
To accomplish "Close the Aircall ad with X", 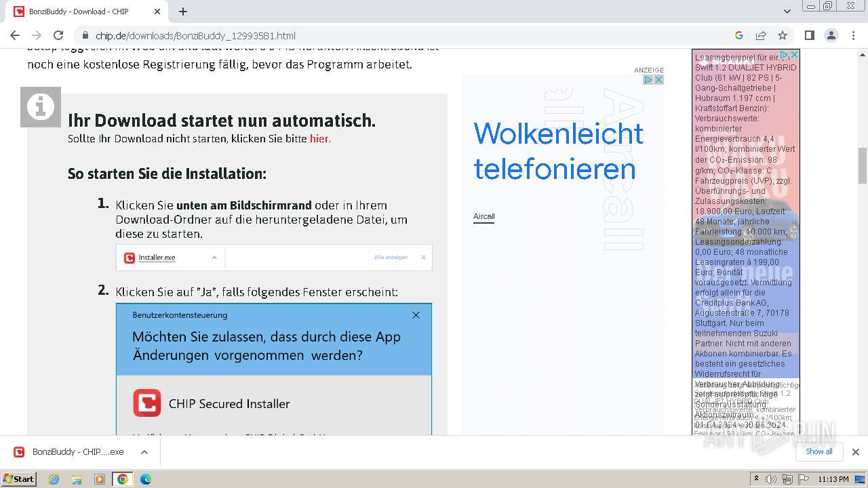I will tap(658, 79).
